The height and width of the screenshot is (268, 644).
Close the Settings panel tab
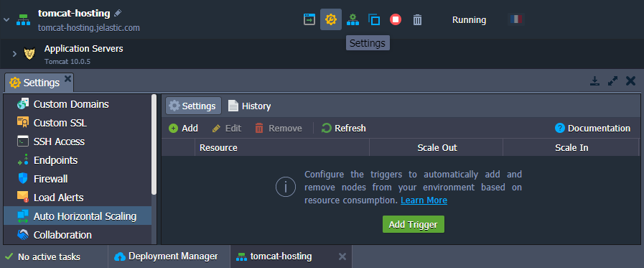coord(67,78)
